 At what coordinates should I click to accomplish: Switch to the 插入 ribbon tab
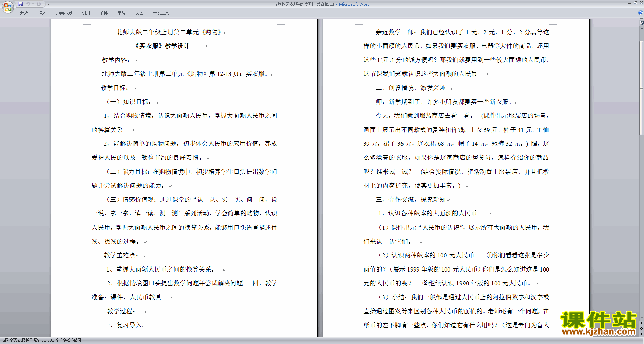pos(42,13)
